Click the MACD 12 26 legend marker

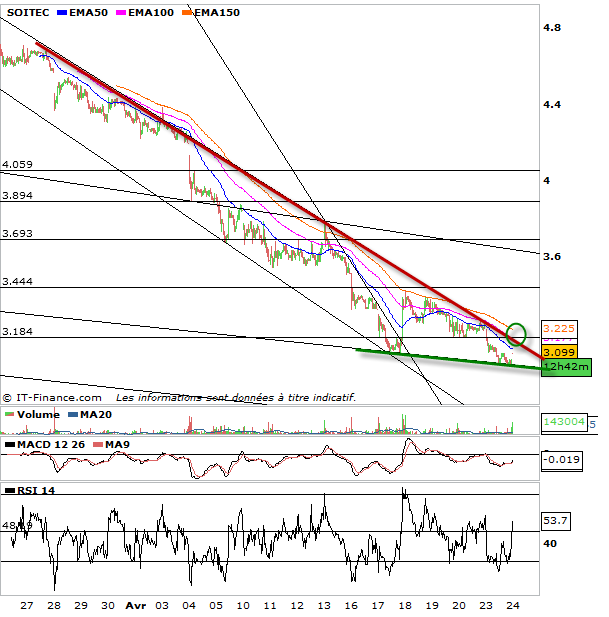point(8,444)
